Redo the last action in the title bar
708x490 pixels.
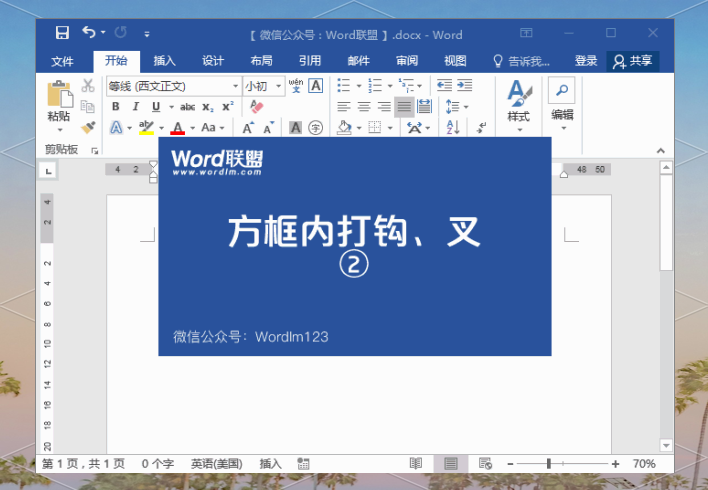coord(121,32)
